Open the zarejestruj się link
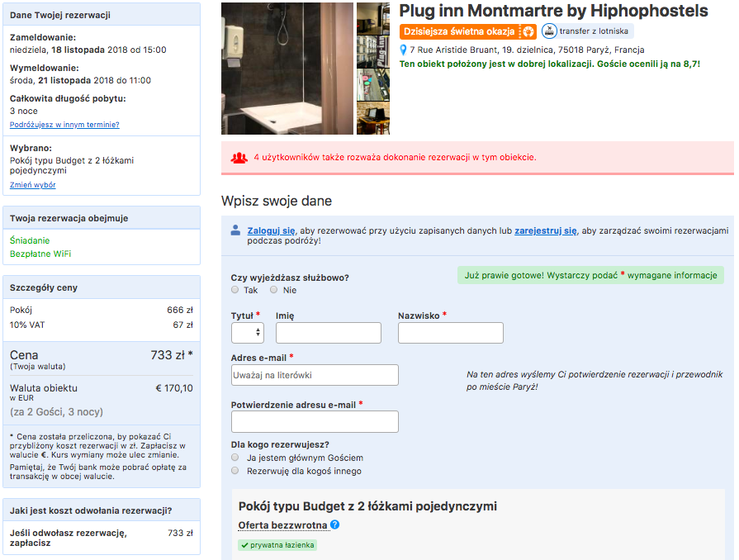The image size is (739, 560). pos(545,230)
